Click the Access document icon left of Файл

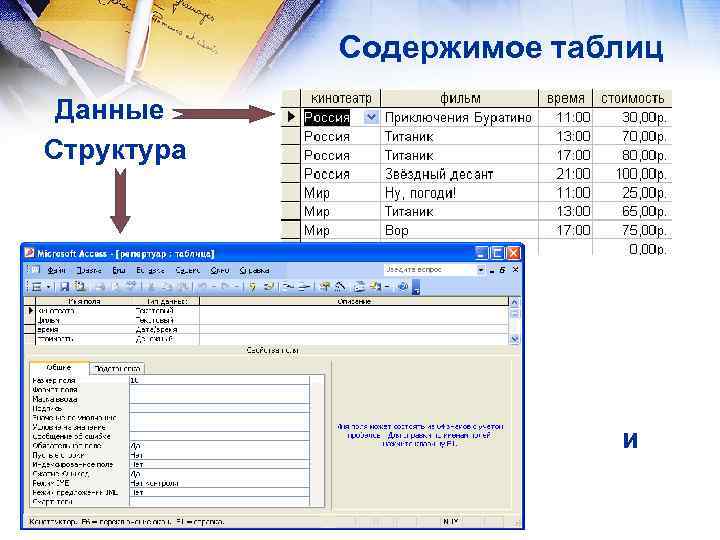[36, 270]
